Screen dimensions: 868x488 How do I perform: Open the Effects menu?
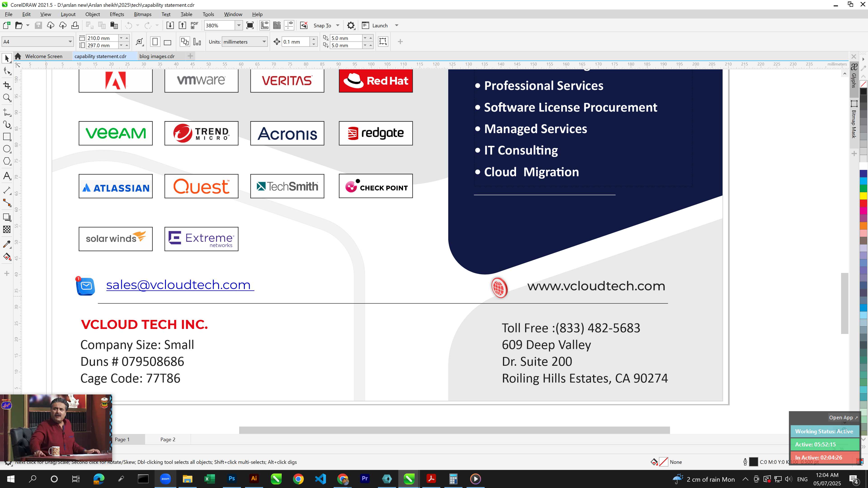[117, 14]
